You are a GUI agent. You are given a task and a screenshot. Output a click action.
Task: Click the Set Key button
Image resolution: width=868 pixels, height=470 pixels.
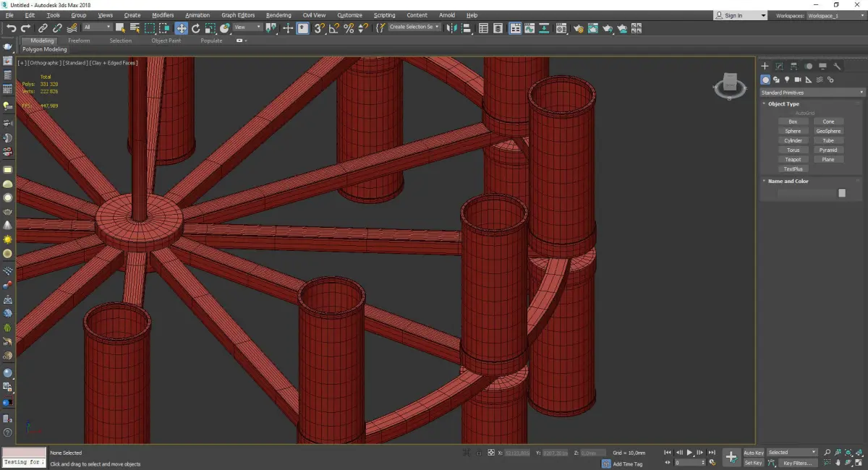754,463
